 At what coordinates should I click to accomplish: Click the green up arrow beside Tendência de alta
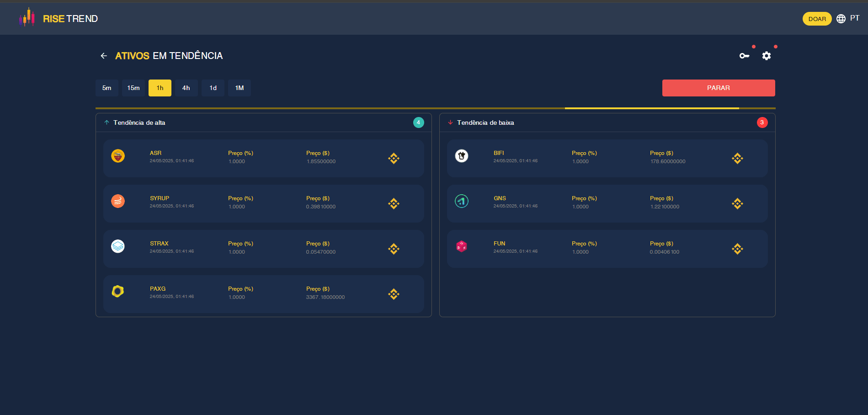pos(107,122)
